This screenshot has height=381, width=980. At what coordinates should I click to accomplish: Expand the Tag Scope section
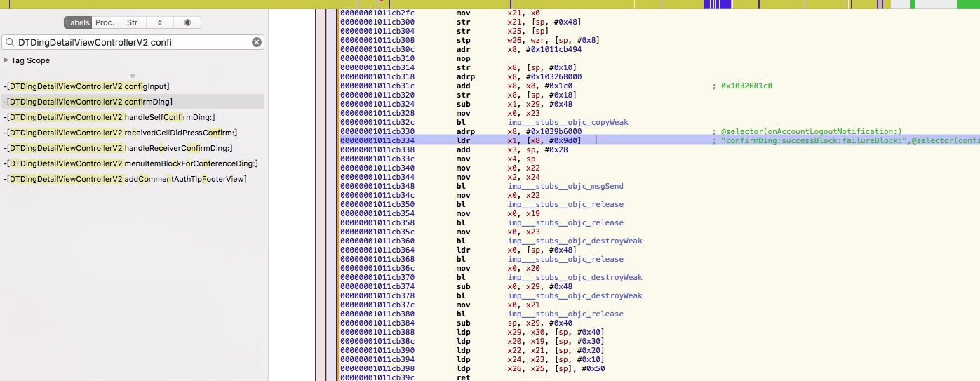pyautogui.click(x=6, y=60)
